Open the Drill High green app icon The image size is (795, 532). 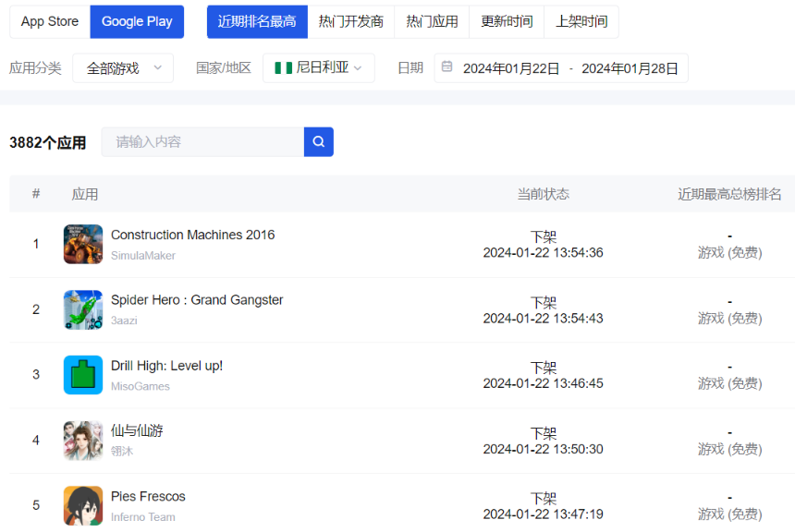[x=83, y=375]
